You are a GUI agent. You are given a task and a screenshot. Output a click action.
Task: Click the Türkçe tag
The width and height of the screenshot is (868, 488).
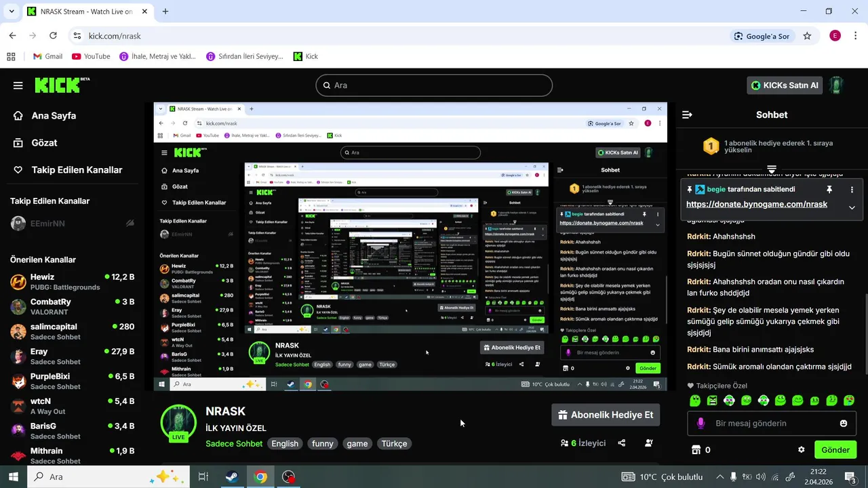[394, 443]
